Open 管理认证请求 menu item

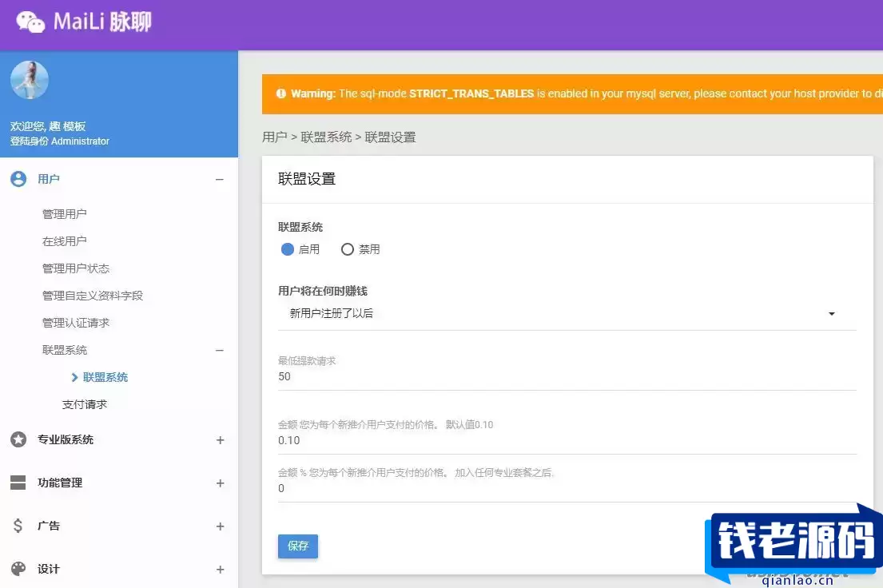(x=75, y=323)
